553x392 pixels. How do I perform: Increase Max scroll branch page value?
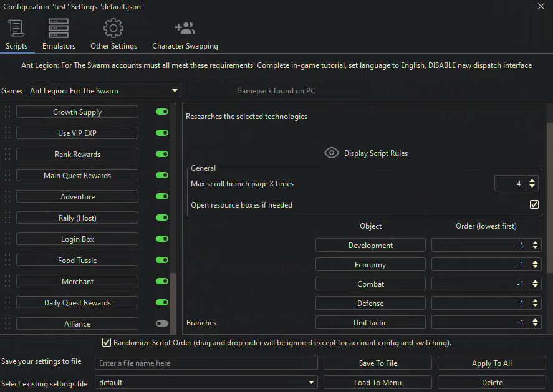point(532,181)
